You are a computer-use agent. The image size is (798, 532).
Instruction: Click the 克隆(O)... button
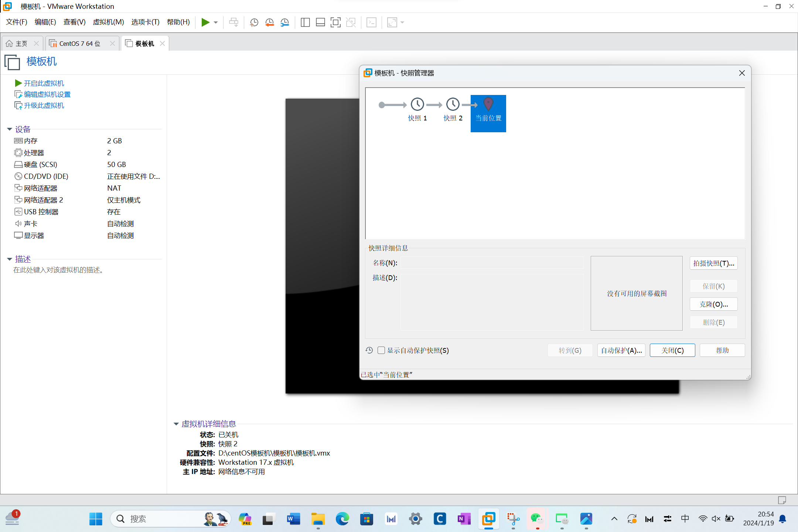pyautogui.click(x=713, y=304)
